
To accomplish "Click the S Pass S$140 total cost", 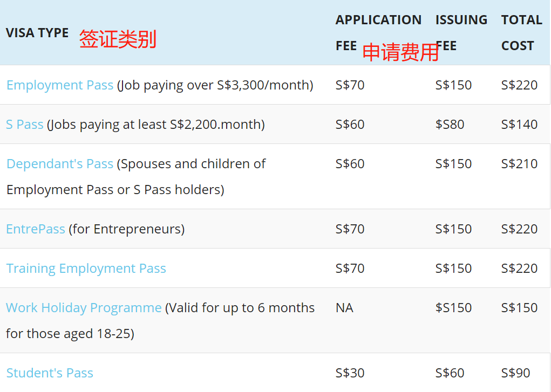I will coord(519,125).
